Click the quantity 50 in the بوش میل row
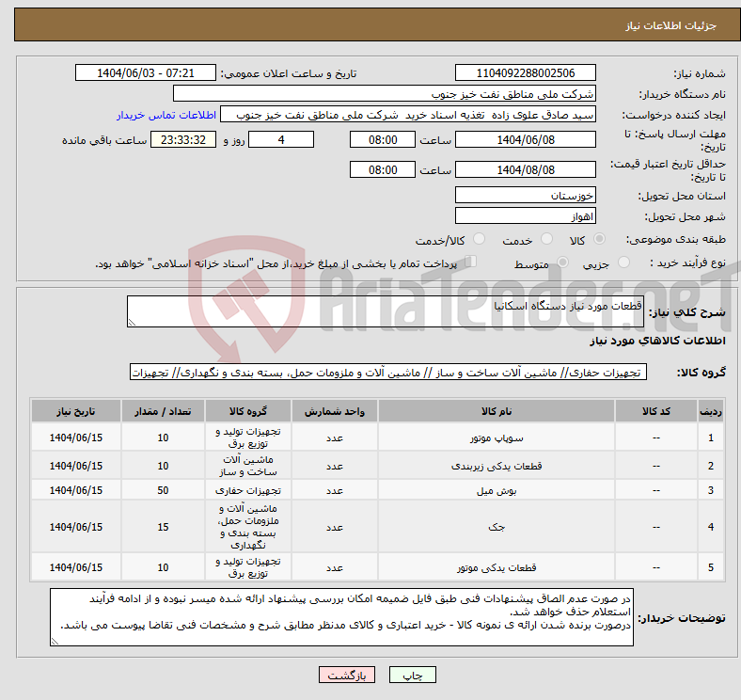 point(163,490)
